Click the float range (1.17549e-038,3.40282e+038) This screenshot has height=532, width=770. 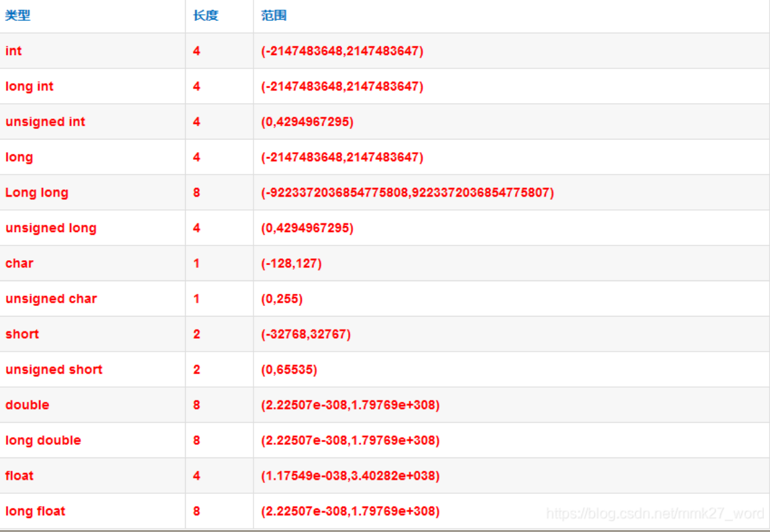350,476
